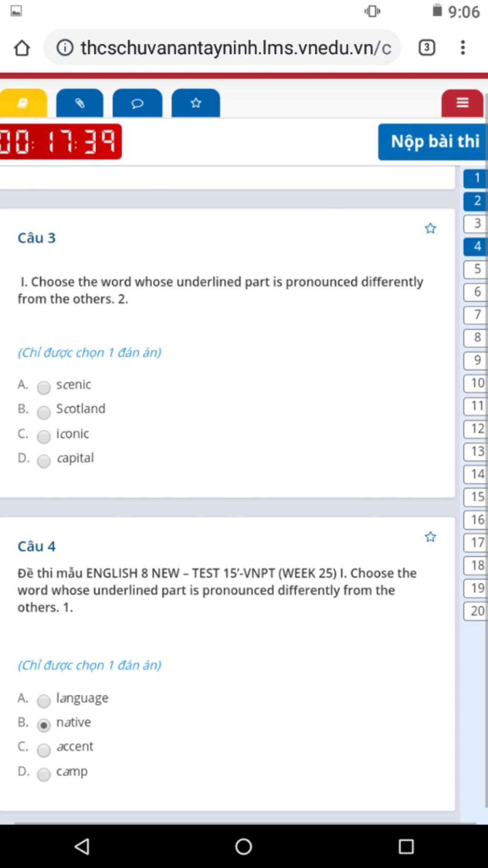Open browser three-dot overflow menu
The image size is (488, 868).
click(462, 48)
